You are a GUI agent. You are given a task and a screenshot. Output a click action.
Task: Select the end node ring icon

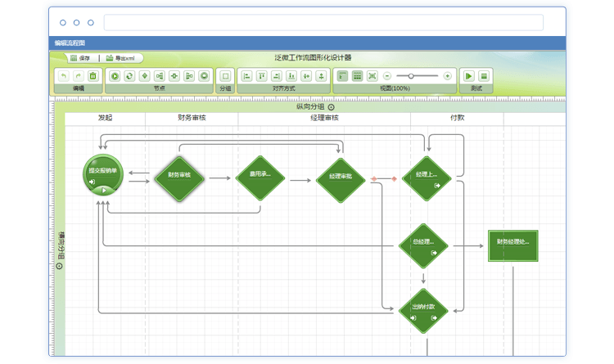click(204, 76)
